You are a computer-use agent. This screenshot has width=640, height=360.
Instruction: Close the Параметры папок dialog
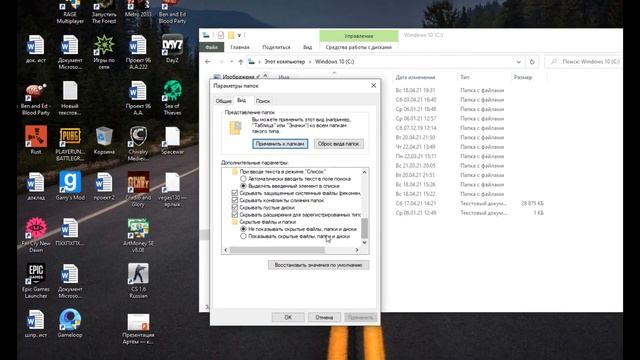[373, 85]
